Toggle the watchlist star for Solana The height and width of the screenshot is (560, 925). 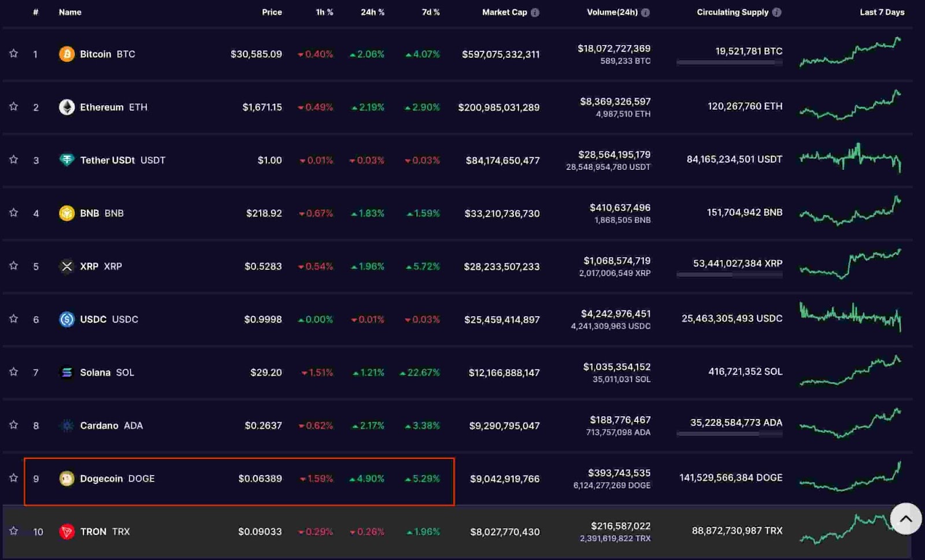point(13,372)
